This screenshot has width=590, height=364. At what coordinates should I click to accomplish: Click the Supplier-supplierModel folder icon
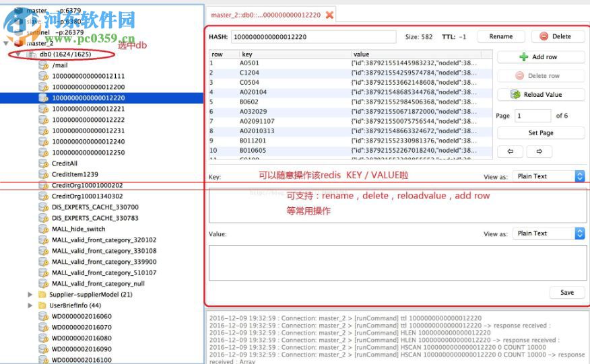coord(42,295)
